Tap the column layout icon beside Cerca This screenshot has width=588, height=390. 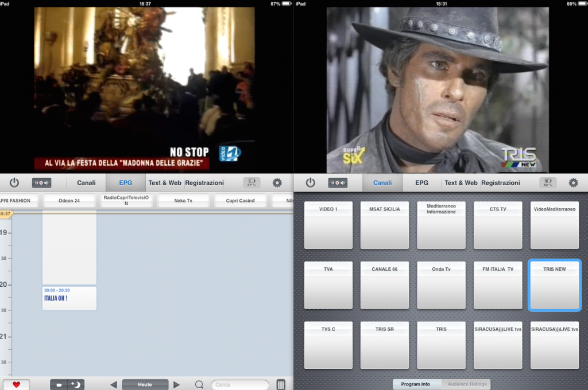281,385
